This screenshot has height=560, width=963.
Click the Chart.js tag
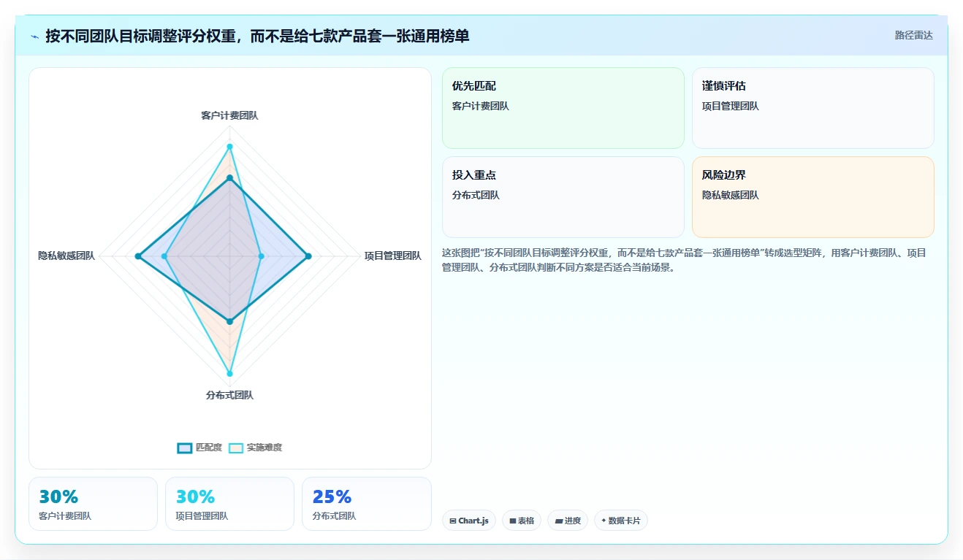tap(469, 521)
